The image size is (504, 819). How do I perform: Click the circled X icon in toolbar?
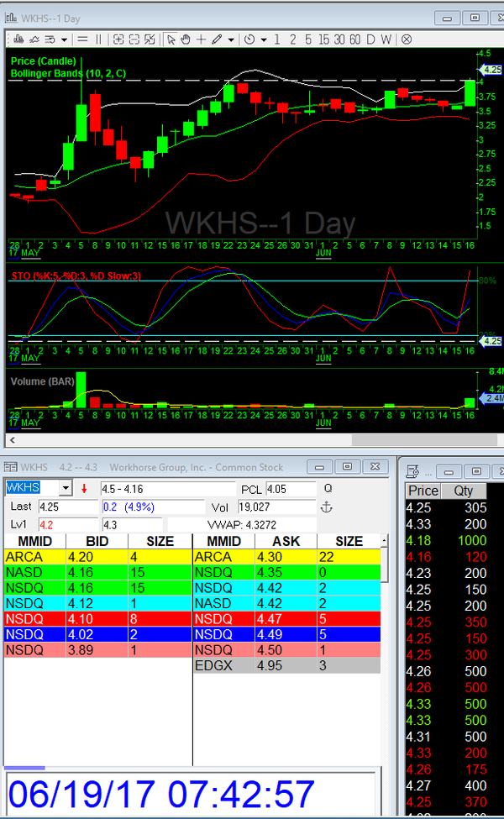pos(407,39)
